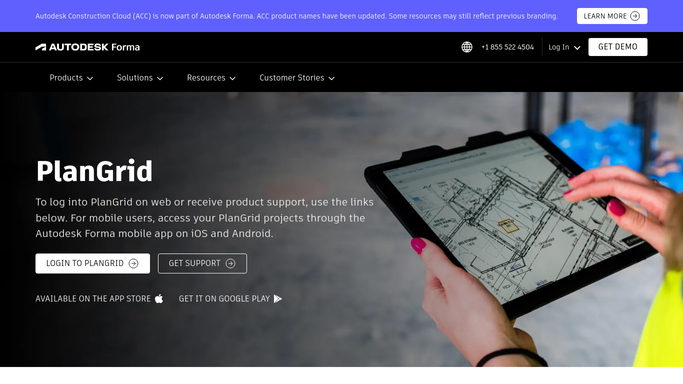683x384 pixels.
Task: Click the Apple App Store icon
Action: [159, 299]
